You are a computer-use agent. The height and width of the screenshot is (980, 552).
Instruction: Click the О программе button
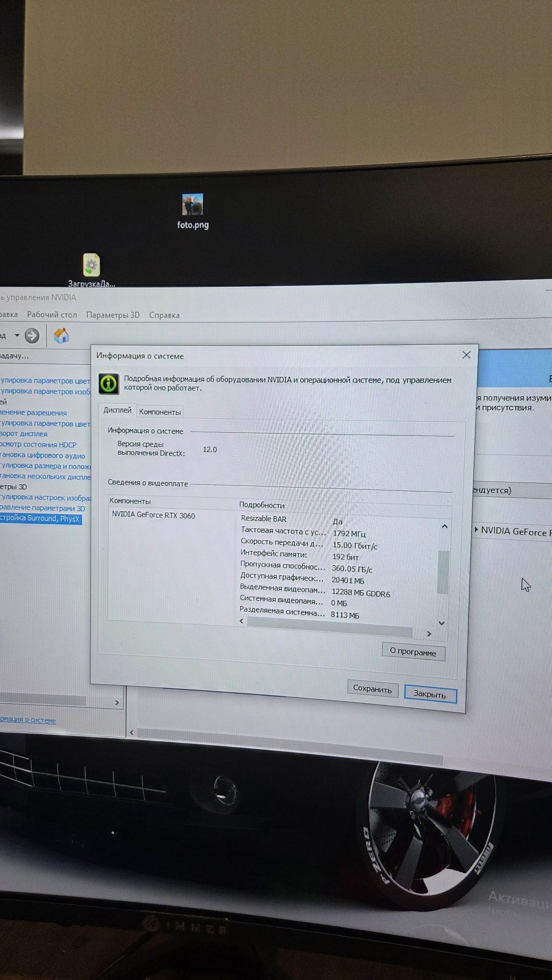[413, 652]
